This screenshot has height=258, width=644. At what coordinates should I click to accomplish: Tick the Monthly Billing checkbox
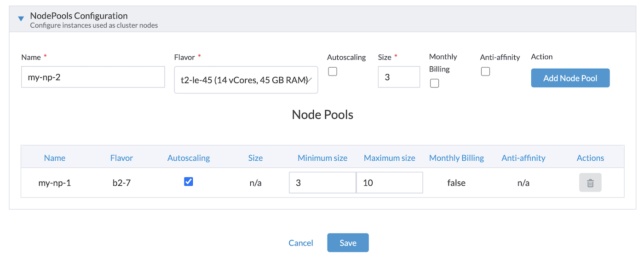[x=434, y=83]
